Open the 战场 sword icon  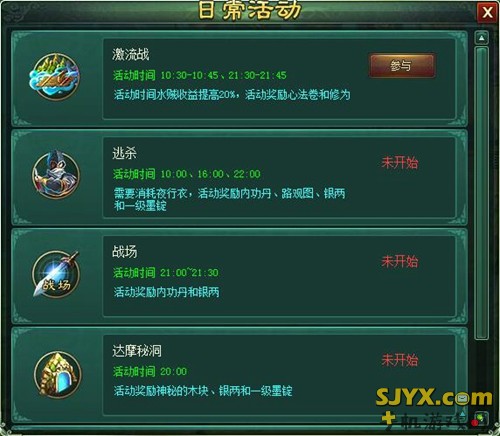coord(56,274)
